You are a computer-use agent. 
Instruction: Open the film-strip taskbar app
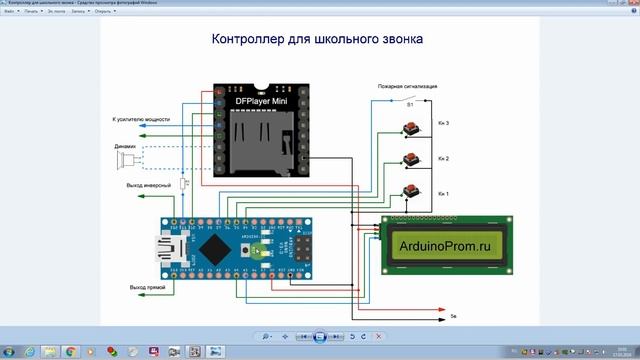tap(195, 351)
